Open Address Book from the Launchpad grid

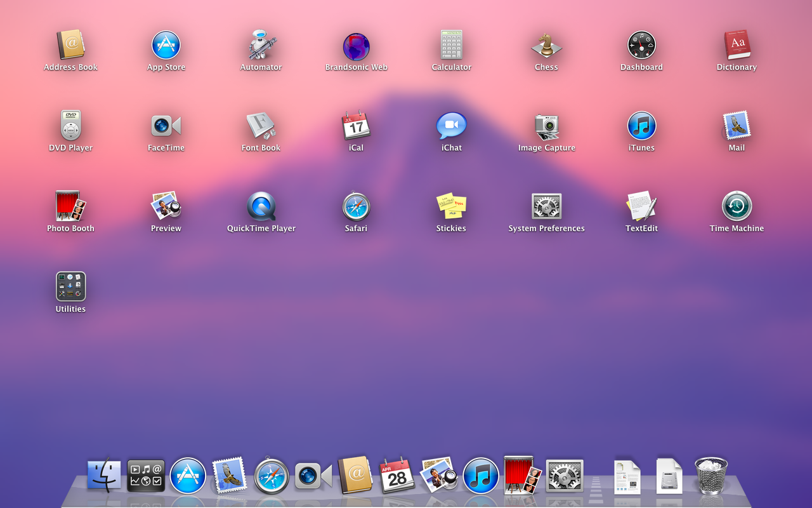coord(70,46)
